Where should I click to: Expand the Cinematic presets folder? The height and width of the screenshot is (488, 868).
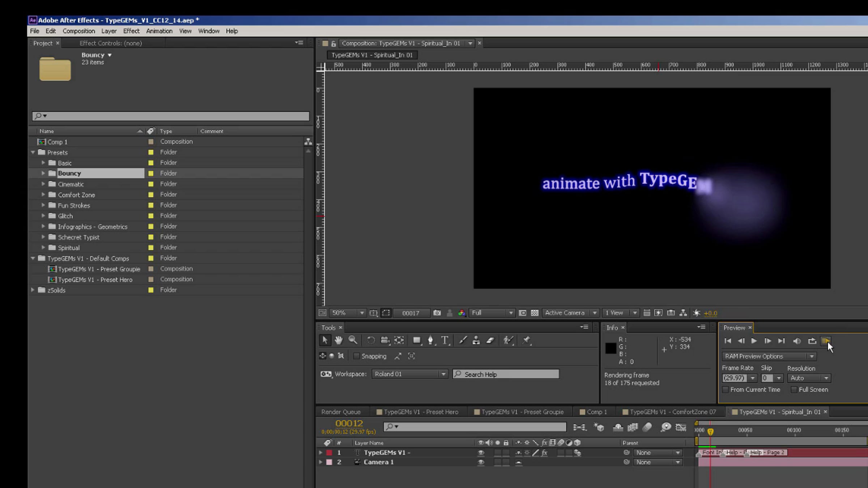43,184
